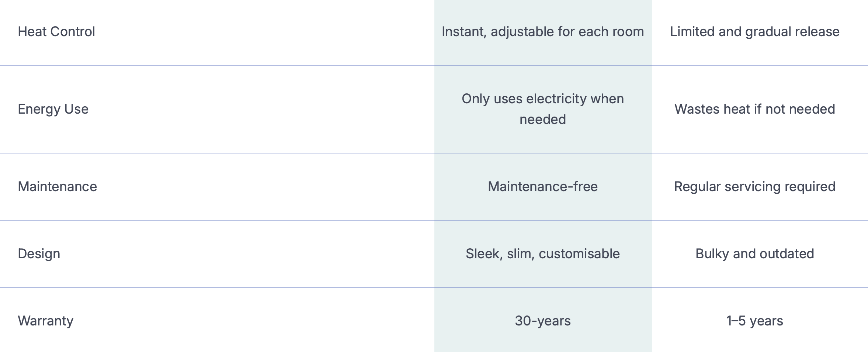This screenshot has width=868, height=352.
Task: Click the Energy Use row label
Action: click(x=53, y=109)
